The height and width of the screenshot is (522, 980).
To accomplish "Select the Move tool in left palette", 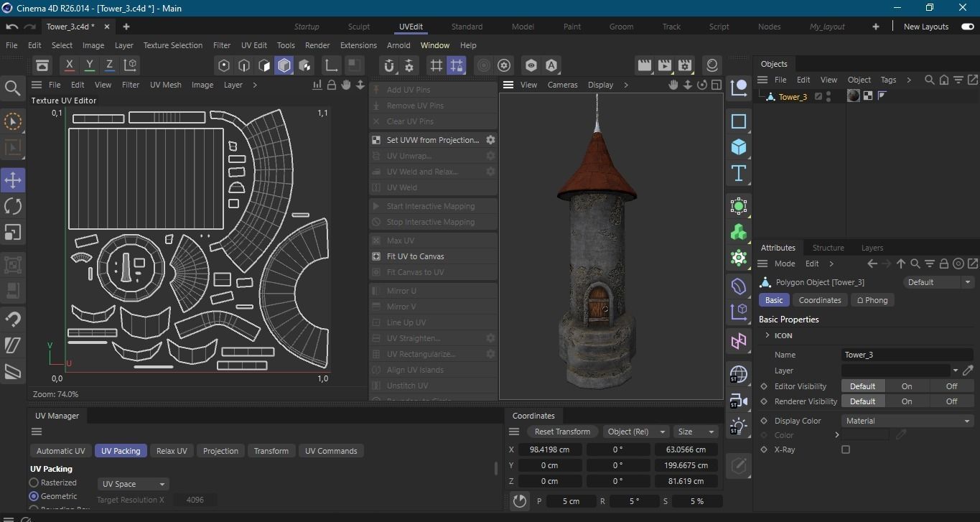I will [x=13, y=180].
